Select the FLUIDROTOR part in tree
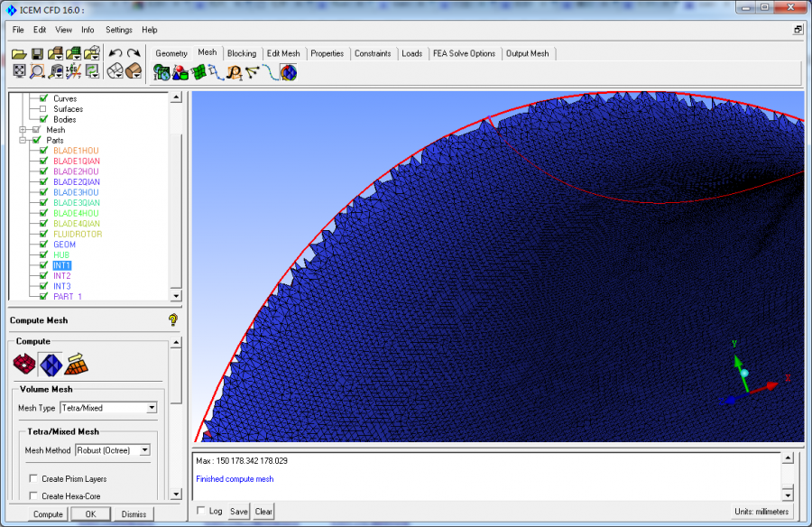Screen dimensions: 812x527 click(77, 235)
